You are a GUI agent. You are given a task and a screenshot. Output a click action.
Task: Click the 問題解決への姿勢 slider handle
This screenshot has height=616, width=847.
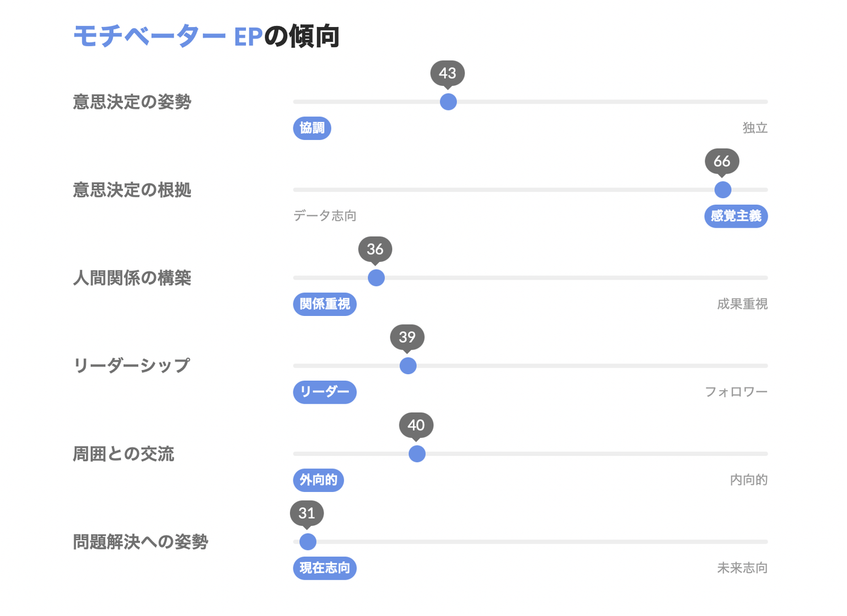[x=308, y=541]
